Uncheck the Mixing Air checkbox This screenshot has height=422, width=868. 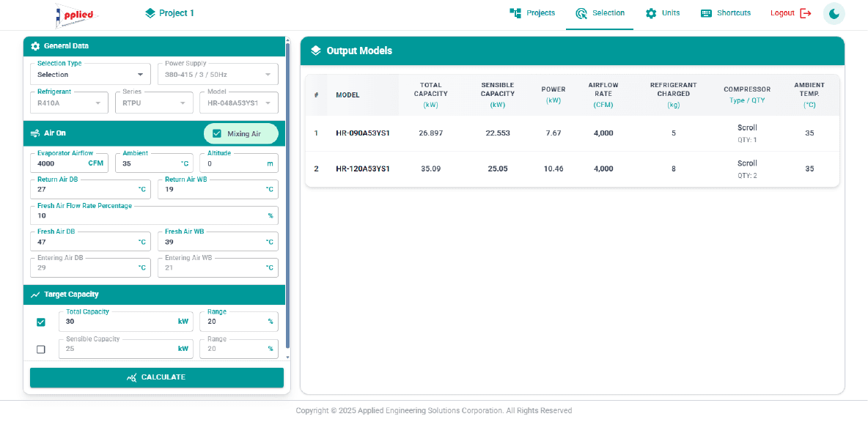[x=217, y=133]
